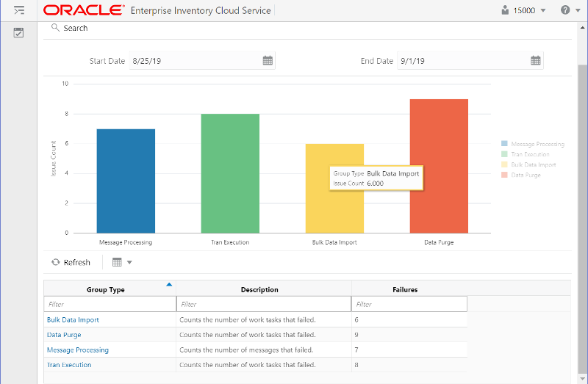Click the failures value 7 cell
Screen dimensions: 588x384
[x=409, y=350]
